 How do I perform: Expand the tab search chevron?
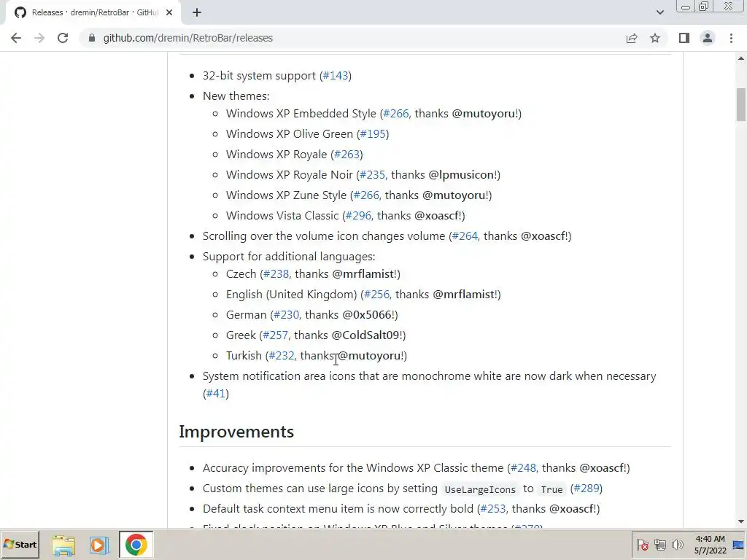click(x=659, y=12)
